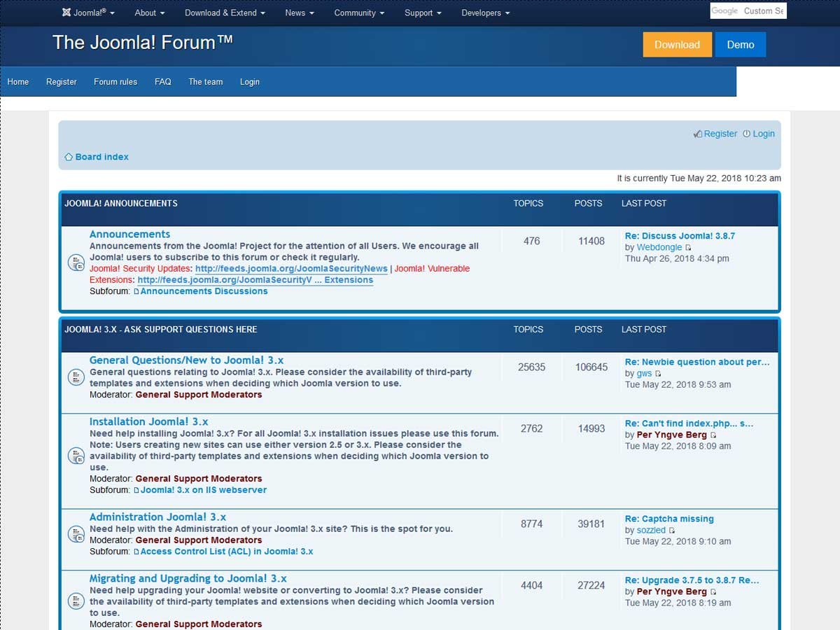The height and width of the screenshot is (630, 840).
Task: Open the Announcements forum link
Action: 129,234
